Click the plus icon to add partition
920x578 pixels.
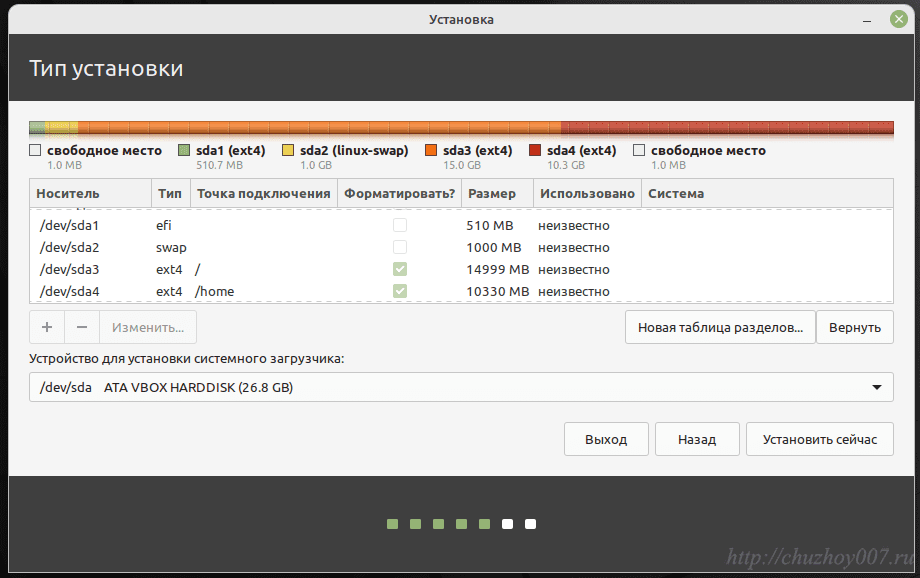pyautogui.click(x=47, y=327)
